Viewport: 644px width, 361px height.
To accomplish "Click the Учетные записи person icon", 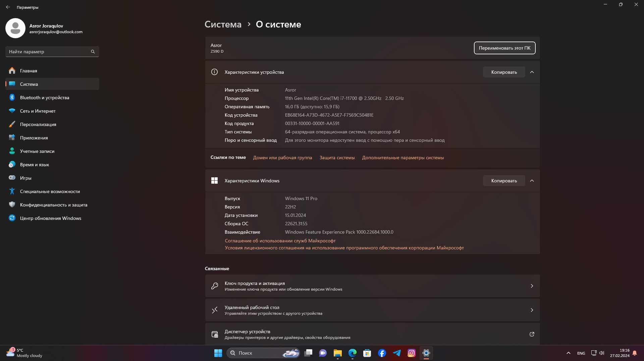I will [x=12, y=151].
